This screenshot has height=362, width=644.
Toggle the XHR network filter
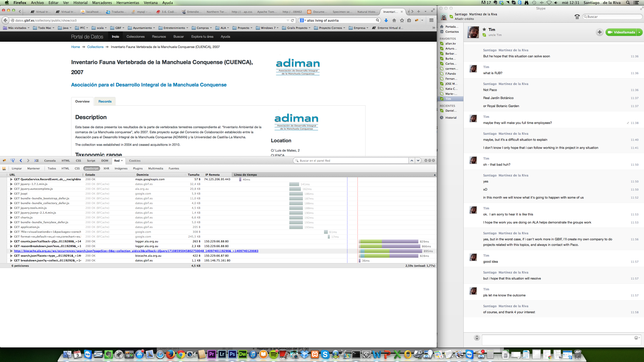(x=106, y=168)
